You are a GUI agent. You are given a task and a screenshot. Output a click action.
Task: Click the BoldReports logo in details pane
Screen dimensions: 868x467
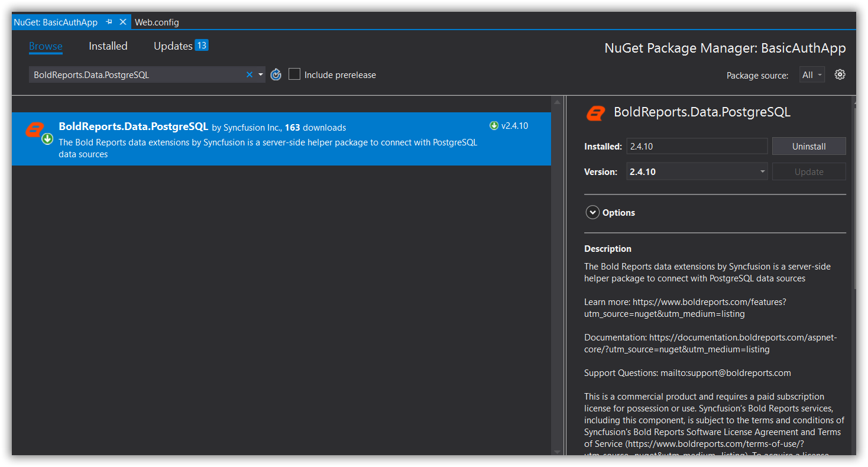tap(595, 112)
